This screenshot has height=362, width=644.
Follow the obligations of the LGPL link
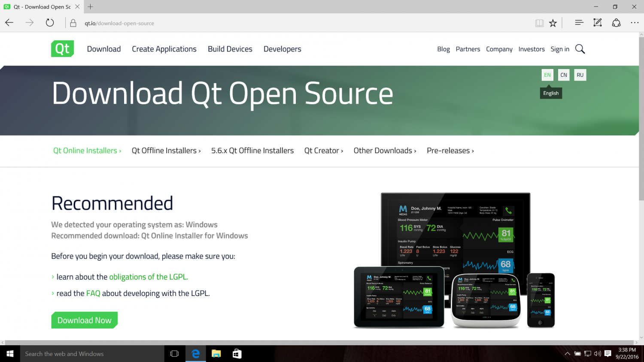[149, 277]
